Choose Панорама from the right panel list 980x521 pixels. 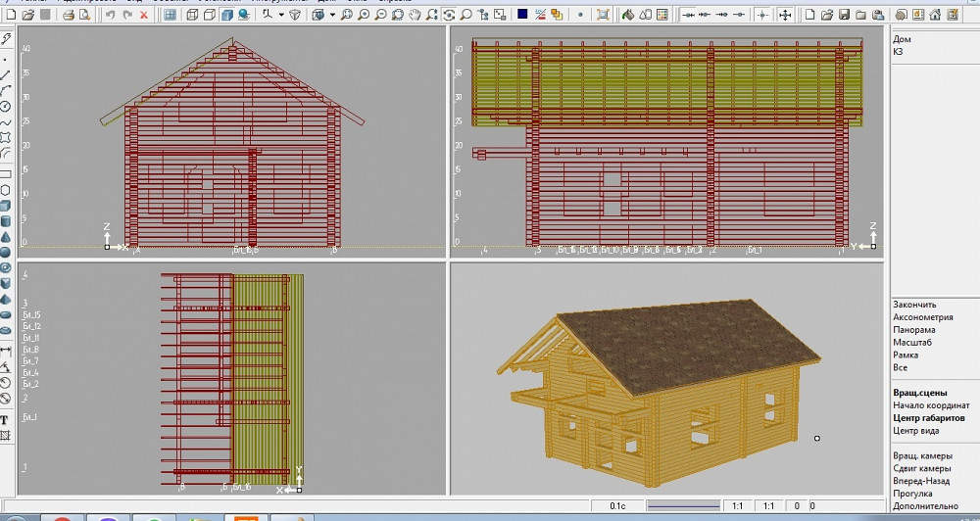click(913, 330)
